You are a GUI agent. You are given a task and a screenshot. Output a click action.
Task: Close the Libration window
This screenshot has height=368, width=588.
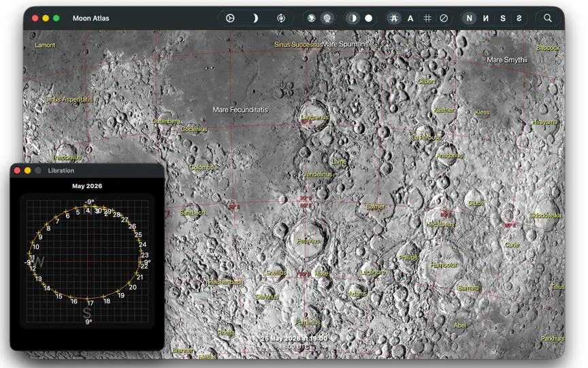coord(17,170)
